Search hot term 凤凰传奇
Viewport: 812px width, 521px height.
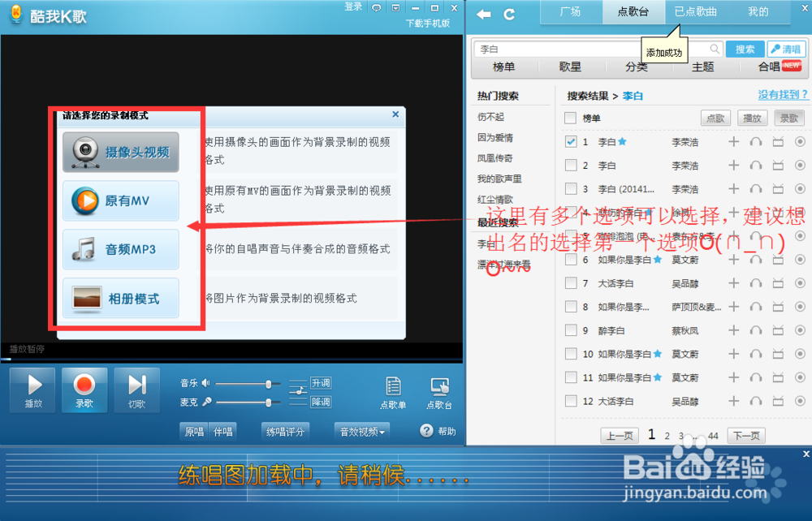(x=495, y=158)
